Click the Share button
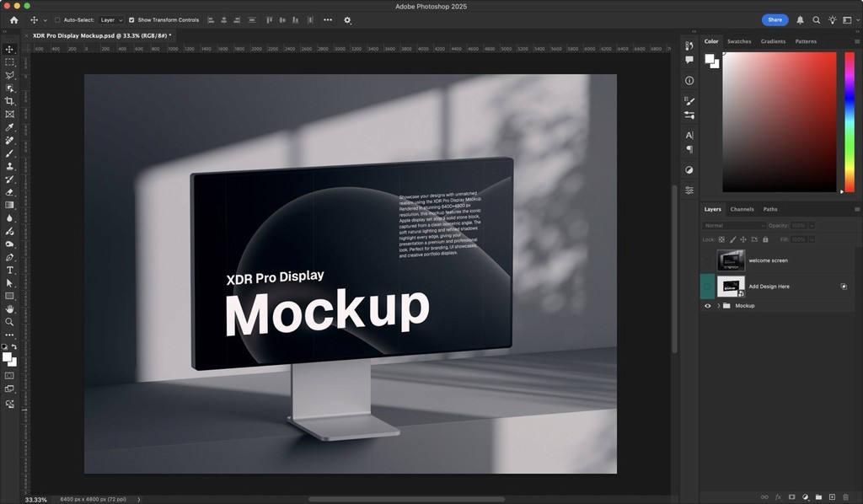 click(x=775, y=19)
